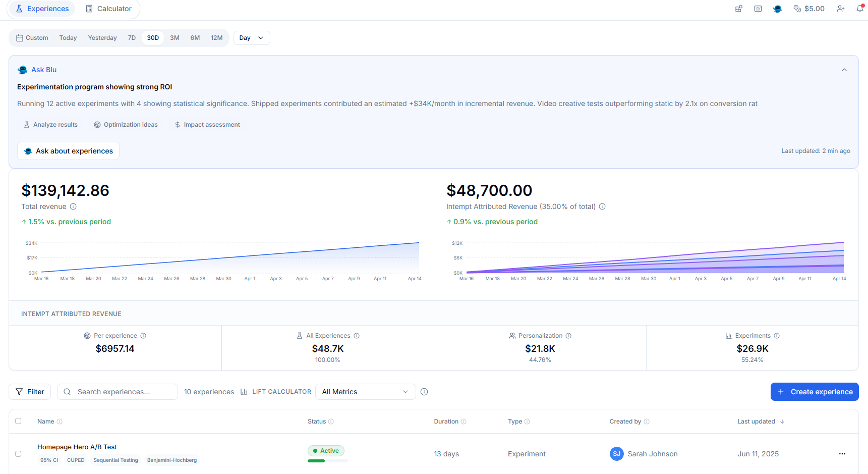
Task: Click the apps grid icon in the header
Action: click(x=738, y=9)
